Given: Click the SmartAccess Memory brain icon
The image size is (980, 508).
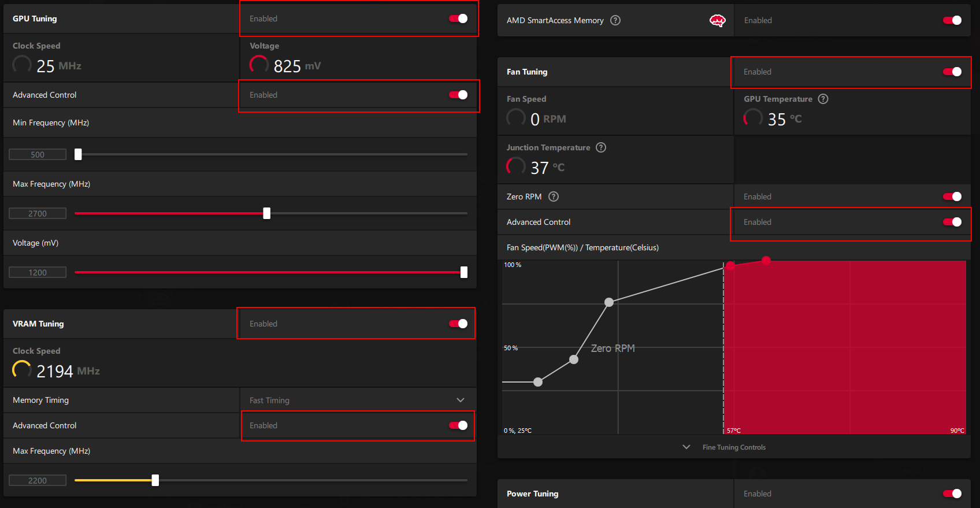Looking at the screenshot, I should pos(717,21).
